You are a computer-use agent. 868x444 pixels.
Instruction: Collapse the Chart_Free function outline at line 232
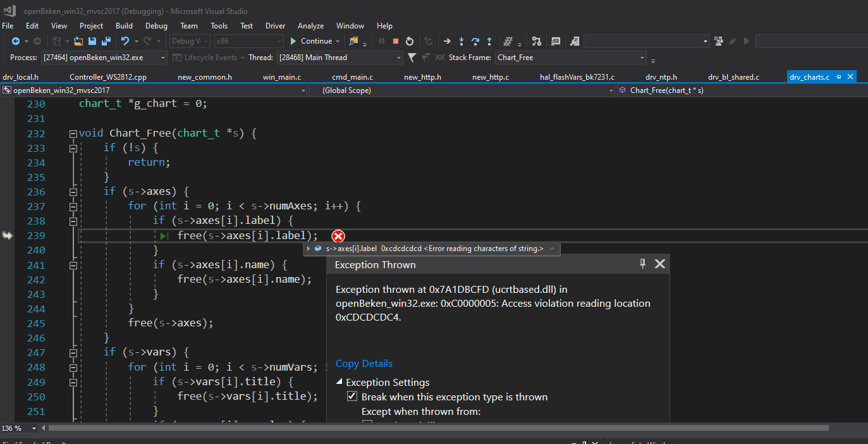(73, 133)
